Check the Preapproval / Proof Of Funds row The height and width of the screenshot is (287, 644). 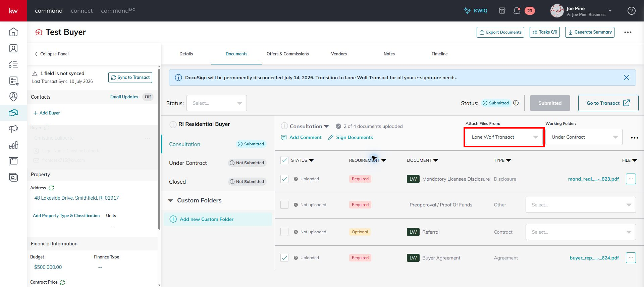click(x=284, y=205)
